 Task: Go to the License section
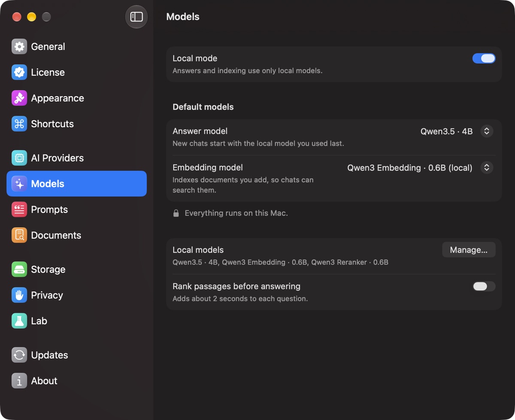[76, 73]
